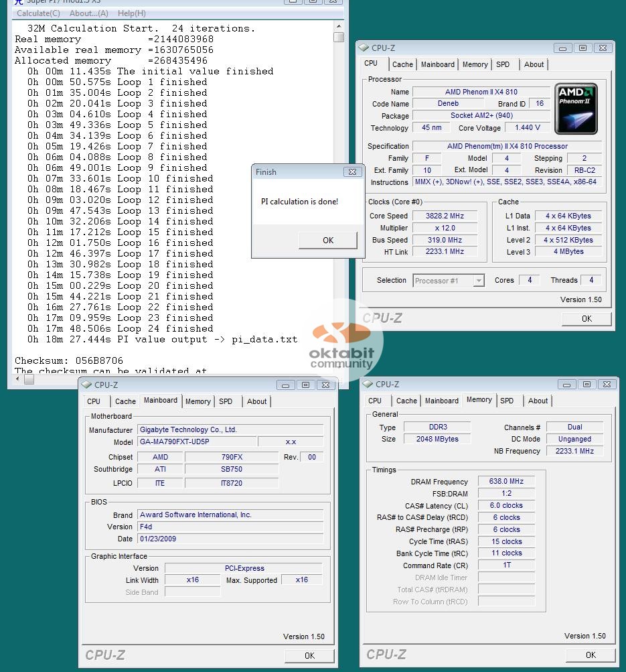This screenshot has height=672, width=626.
Task: Click OK in the CPU-Z Memory window
Action: click(x=591, y=655)
